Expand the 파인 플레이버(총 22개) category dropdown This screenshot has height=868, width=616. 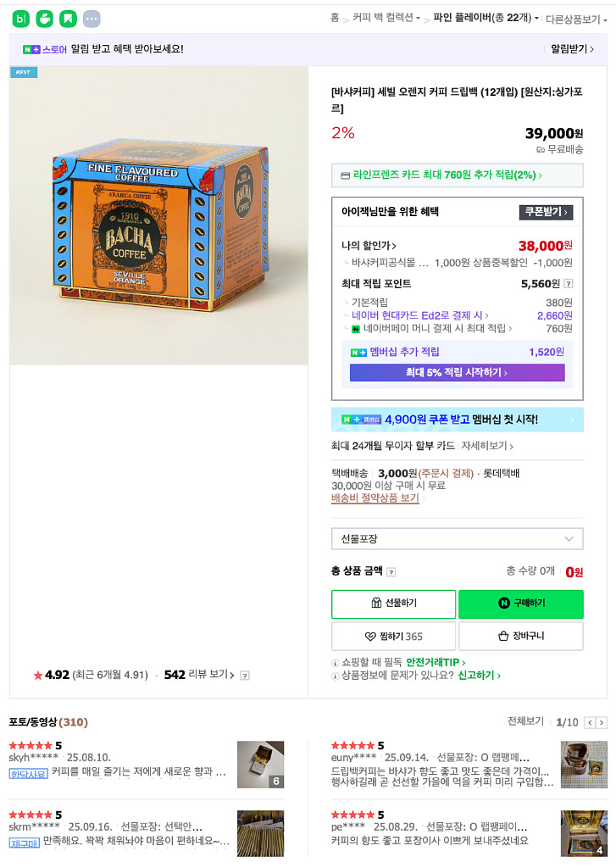486,19
